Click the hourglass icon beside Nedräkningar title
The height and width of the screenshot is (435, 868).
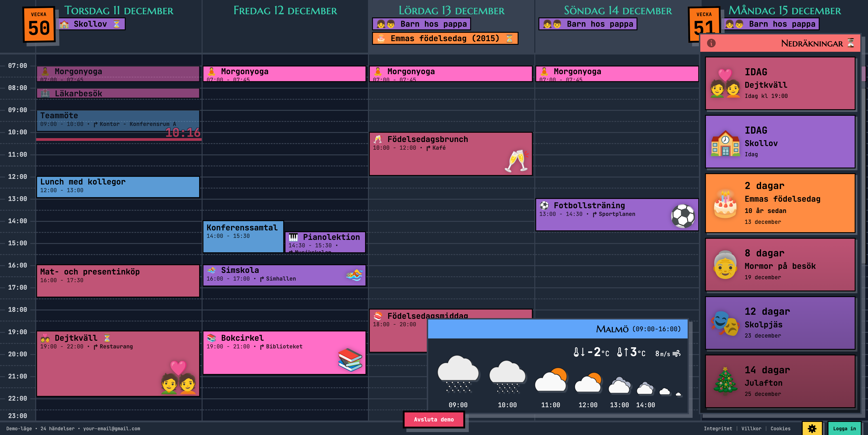pos(851,43)
